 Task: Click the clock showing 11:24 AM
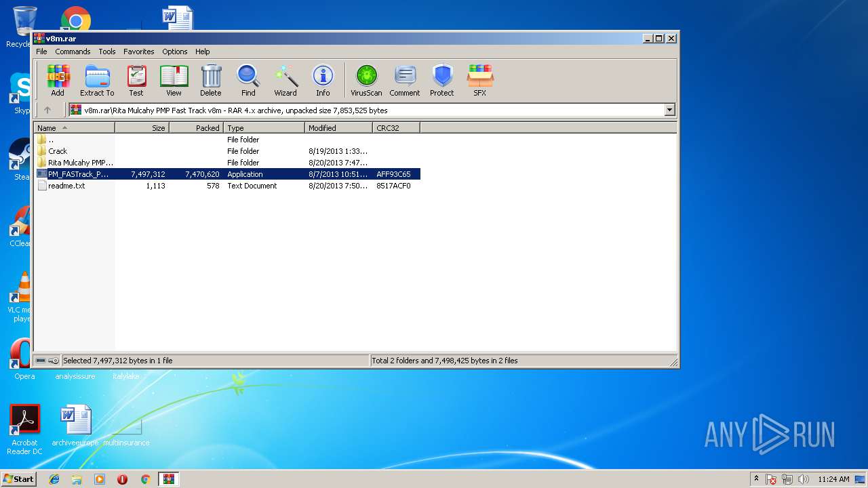point(833,479)
